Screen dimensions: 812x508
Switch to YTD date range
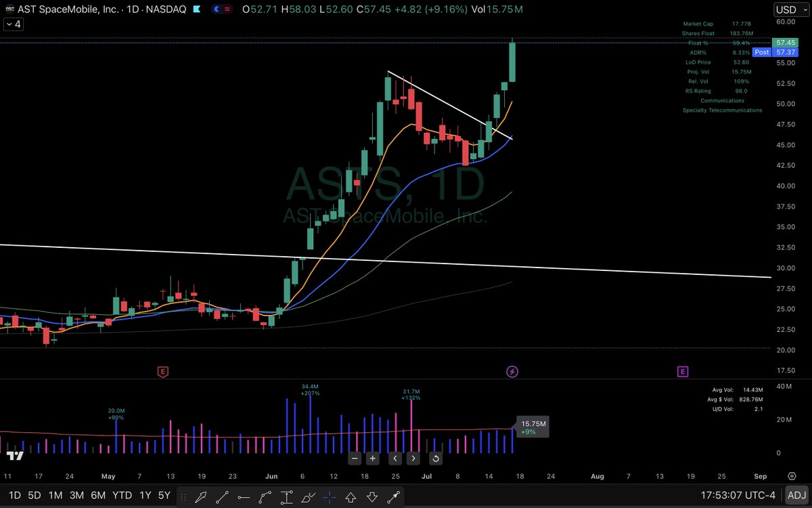point(122,496)
